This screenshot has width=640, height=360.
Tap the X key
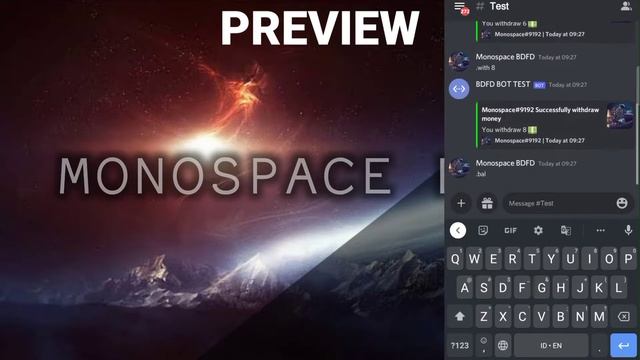pos(503,316)
